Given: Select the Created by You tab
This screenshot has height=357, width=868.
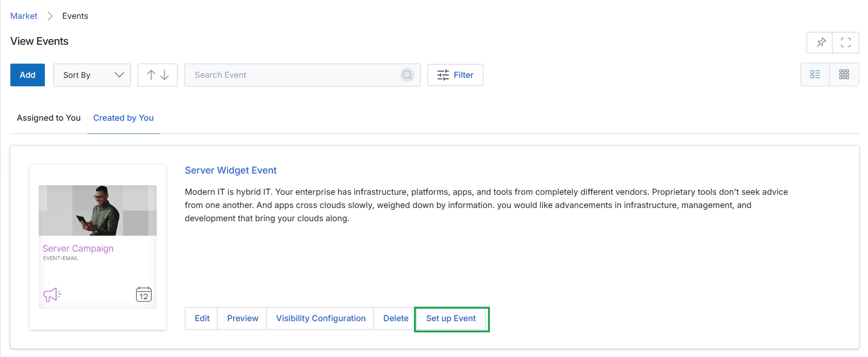Looking at the screenshot, I should (x=123, y=118).
